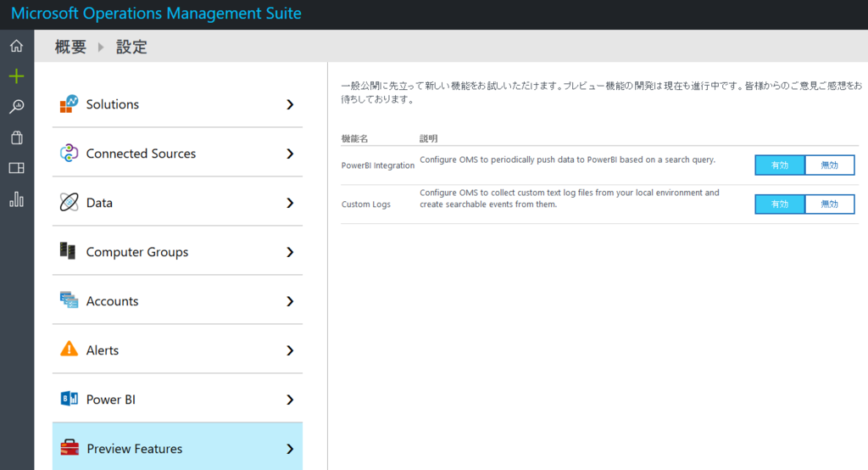Open the Solutions settings menu label
The width and height of the screenshot is (868, 470).
[113, 104]
